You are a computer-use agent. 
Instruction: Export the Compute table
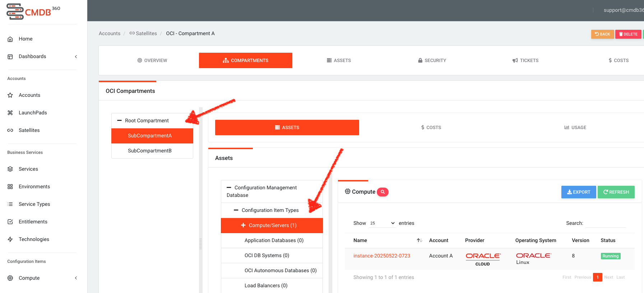click(x=579, y=192)
